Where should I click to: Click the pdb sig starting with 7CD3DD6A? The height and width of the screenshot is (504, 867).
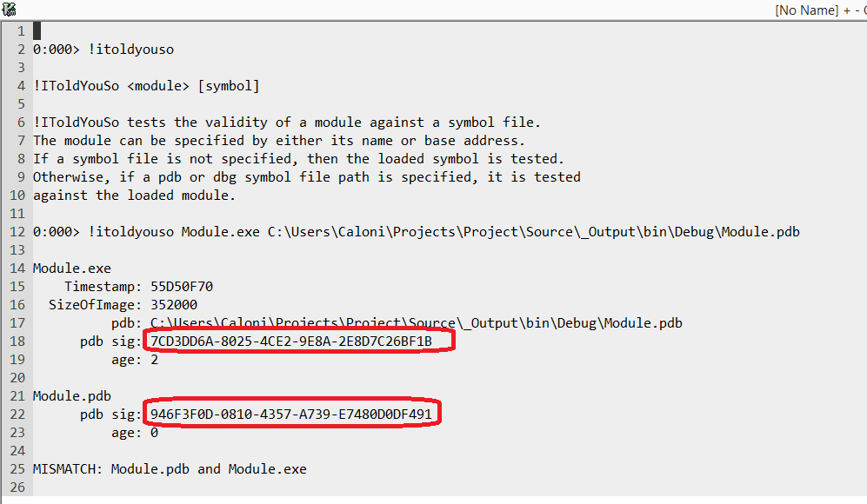click(x=291, y=342)
